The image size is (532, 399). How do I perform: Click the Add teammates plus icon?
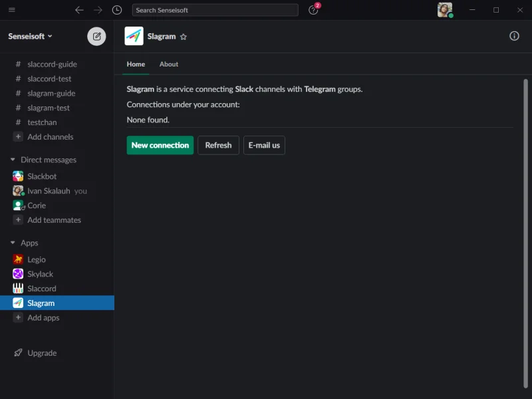pyautogui.click(x=18, y=220)
